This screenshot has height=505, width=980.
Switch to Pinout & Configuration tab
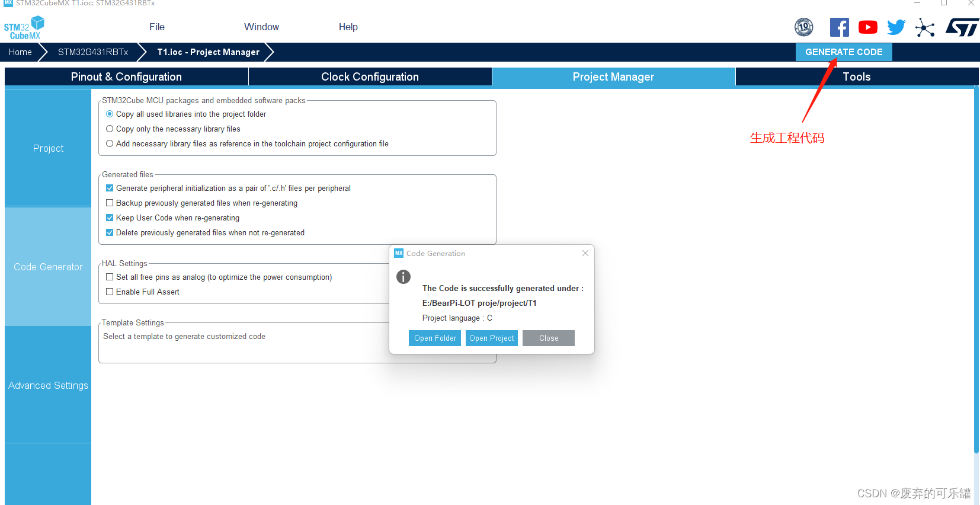click(126, 76)
